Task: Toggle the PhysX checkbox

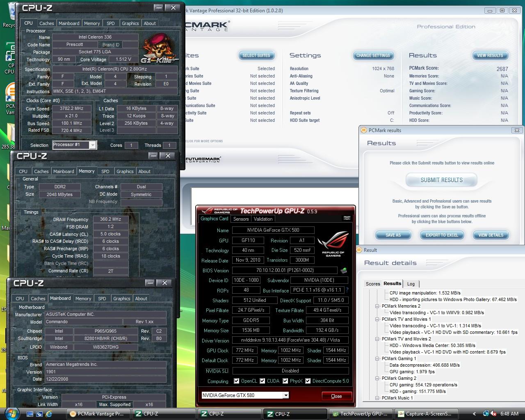Action: [285, 381]
